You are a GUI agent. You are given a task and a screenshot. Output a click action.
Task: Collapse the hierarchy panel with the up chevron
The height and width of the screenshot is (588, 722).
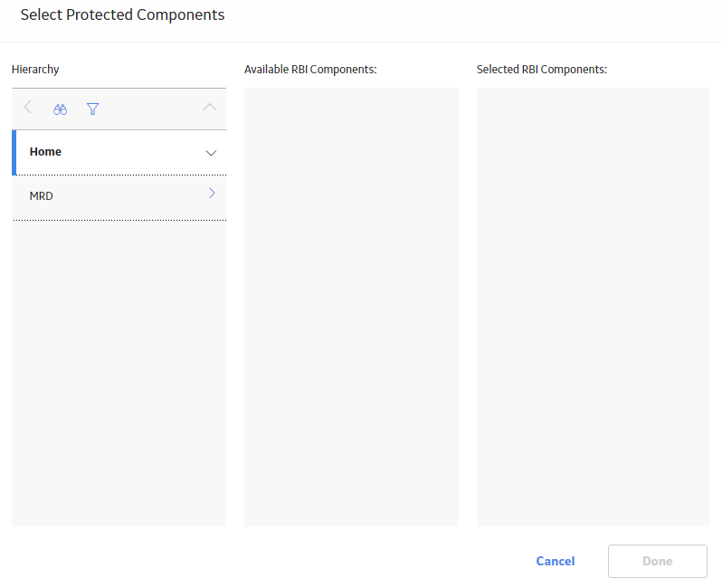pyautogui.click(x=210, y=108)
